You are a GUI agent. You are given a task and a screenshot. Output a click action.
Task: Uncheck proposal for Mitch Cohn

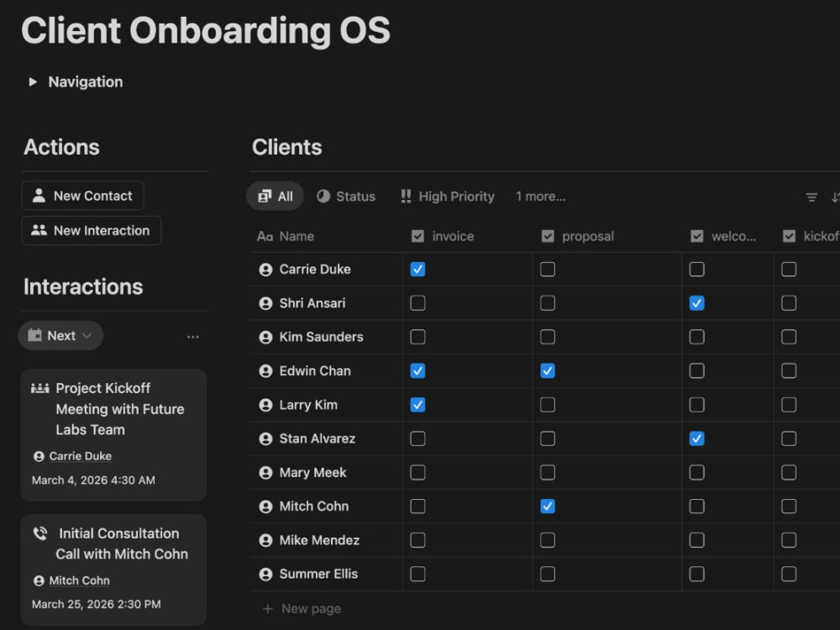tap(548, 507)
